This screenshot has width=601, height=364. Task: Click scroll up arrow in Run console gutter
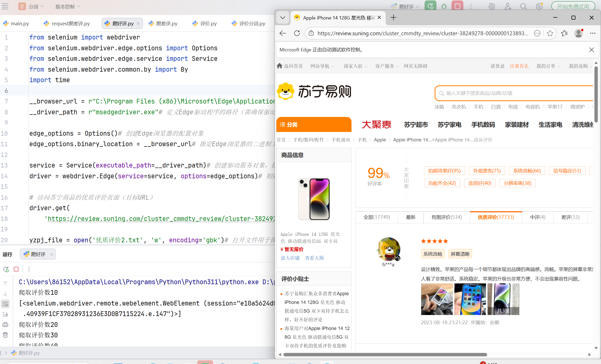(5, 283)
